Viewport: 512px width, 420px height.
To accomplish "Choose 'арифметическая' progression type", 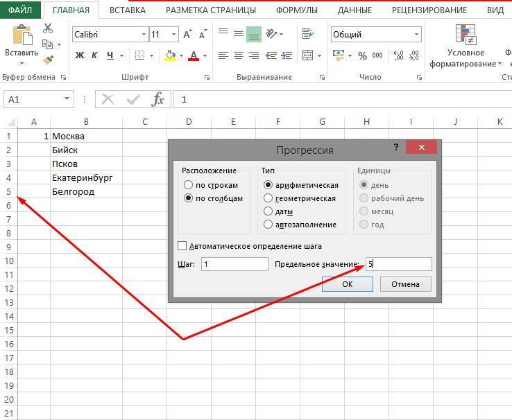I will (268, 185).
